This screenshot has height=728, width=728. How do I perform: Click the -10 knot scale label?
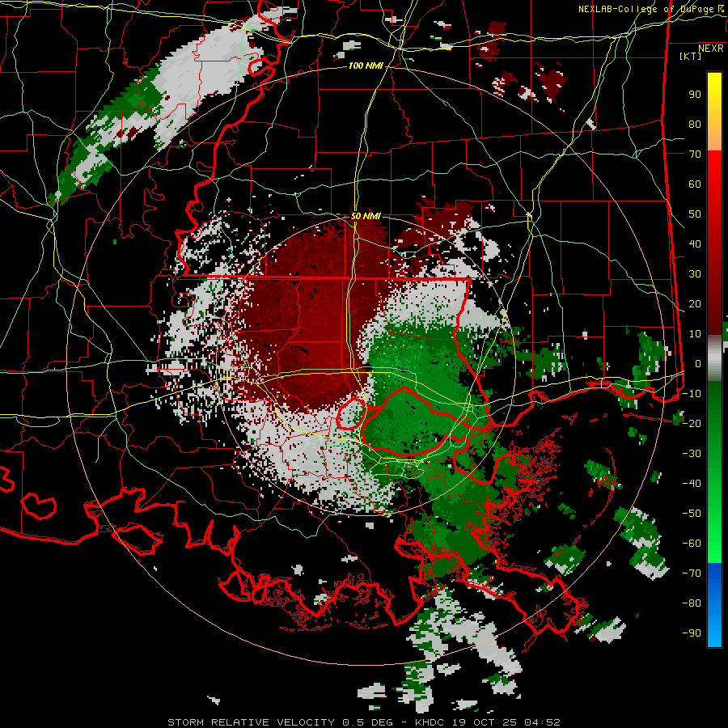[692, 394]
